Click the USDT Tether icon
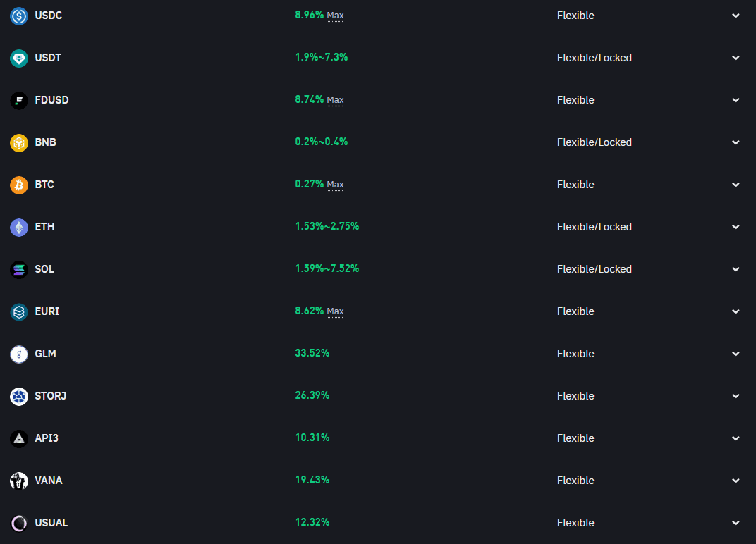756x544 pixels. tap(19, 58)
